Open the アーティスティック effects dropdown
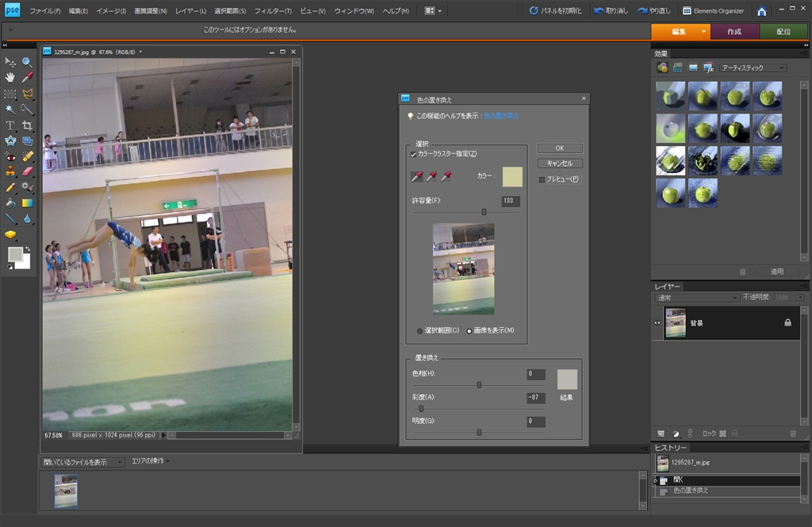 [x=753, y=68]
